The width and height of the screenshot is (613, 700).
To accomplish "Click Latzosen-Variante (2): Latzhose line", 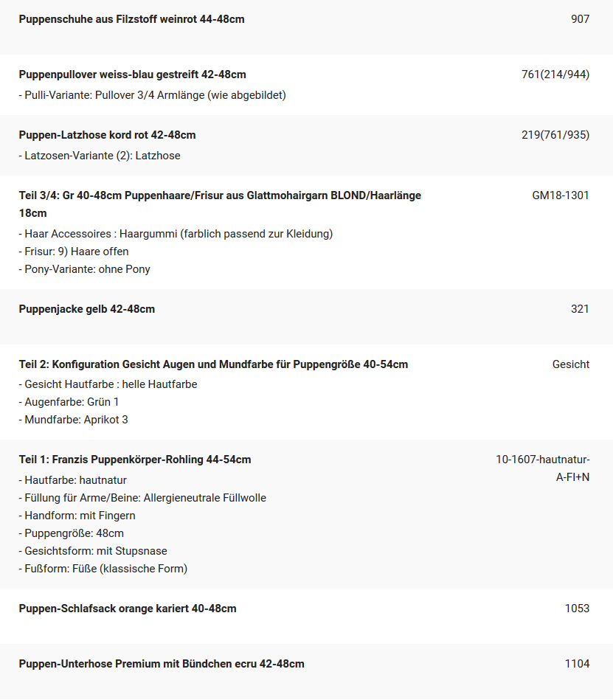I will tap(100, 156).
